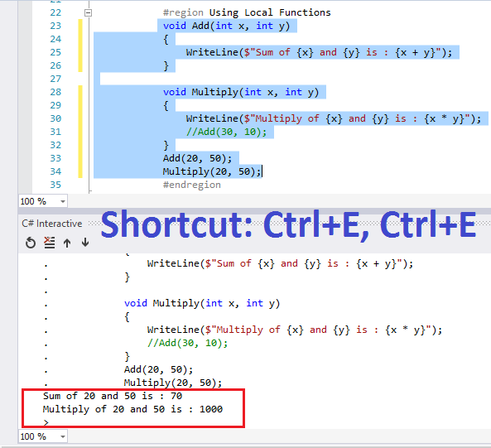Screen dimensions: 491x448
Task: Click the History Next down arrow
Action: pos(85,243)
